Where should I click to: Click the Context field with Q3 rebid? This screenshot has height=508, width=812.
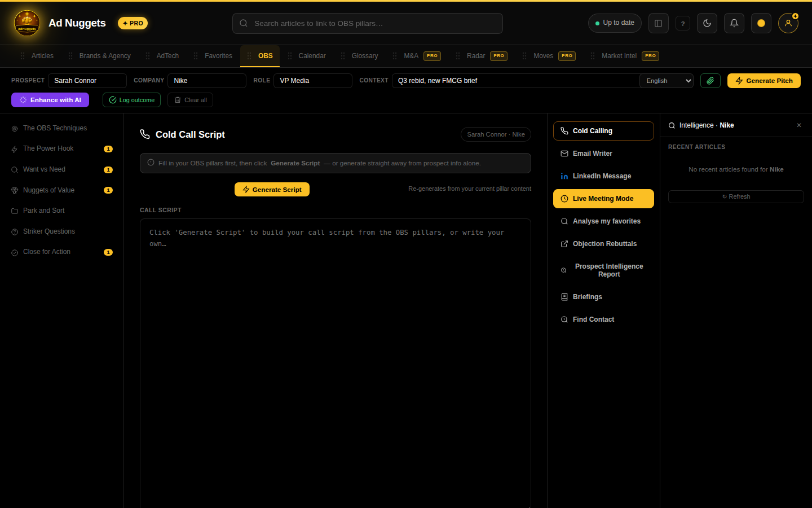click(516, 81)
